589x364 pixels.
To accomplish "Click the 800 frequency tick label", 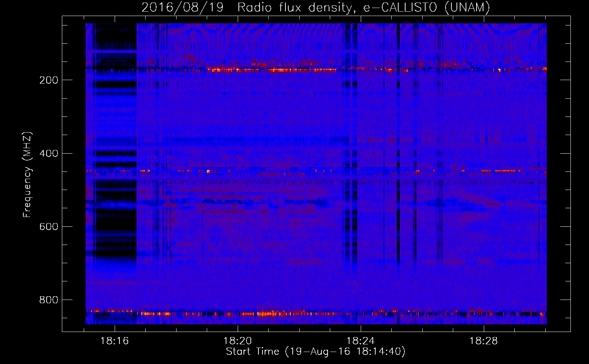I will pos(49,300).
